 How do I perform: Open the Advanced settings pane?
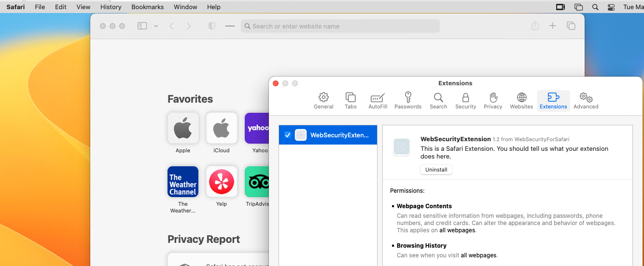coord(586,101)
